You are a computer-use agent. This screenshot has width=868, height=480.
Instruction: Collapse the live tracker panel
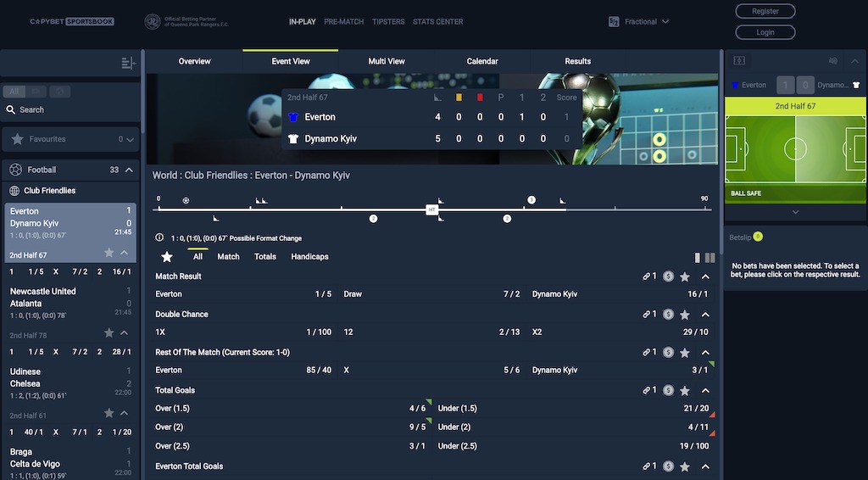point(854,61)
